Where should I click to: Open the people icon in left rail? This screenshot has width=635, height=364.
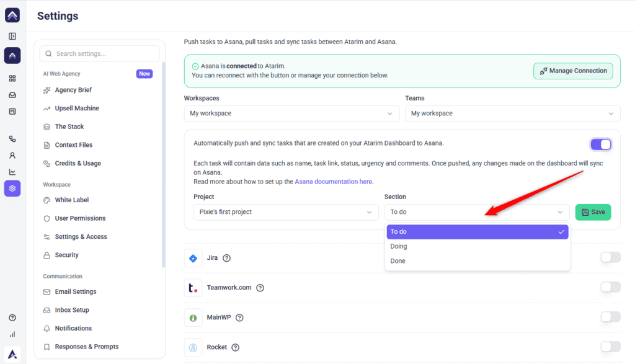(x=12, y=156)
